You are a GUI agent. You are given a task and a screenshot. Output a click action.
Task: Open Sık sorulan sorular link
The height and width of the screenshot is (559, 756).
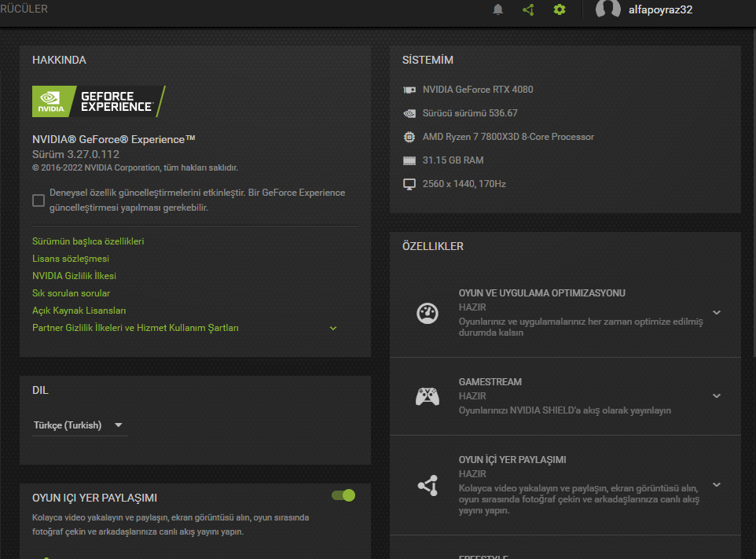tap(72, 293)
